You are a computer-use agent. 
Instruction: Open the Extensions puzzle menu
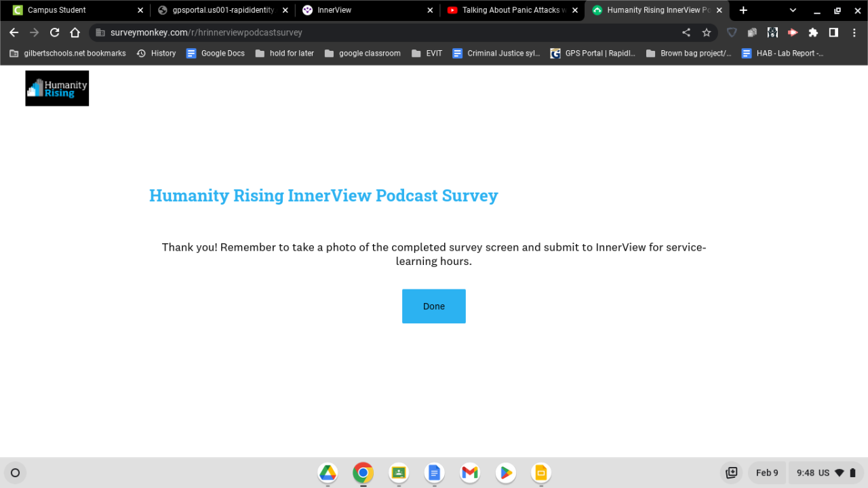click(x=813, y=33)
